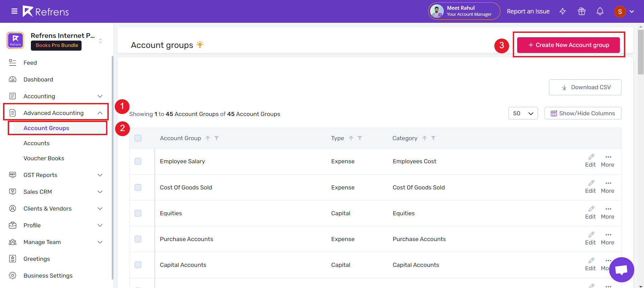This screenshot has height=288, width=644.
Task: Expand the Manage Team chevron
Action: coord(100,242)
